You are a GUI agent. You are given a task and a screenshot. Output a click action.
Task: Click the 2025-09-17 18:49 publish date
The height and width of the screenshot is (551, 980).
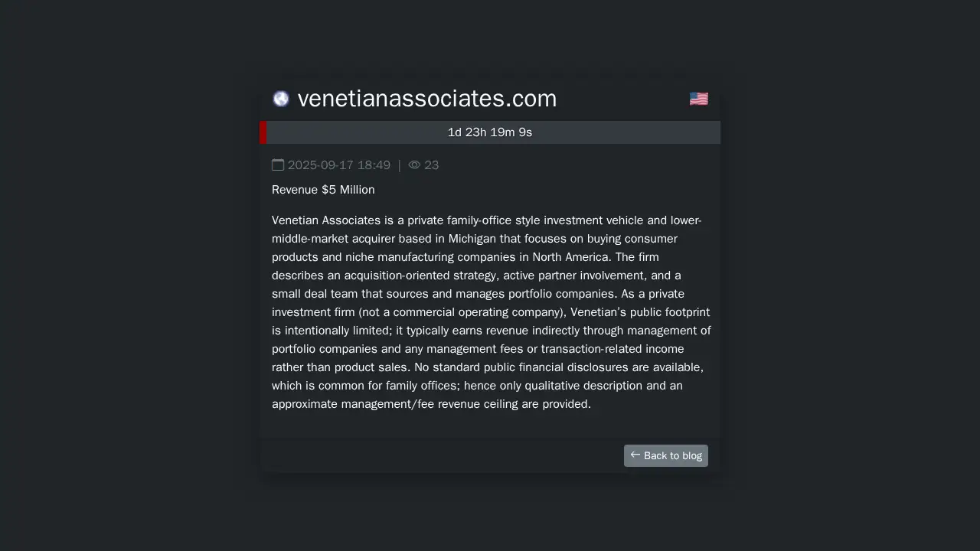pyautogui.click(x=339, y=165)
